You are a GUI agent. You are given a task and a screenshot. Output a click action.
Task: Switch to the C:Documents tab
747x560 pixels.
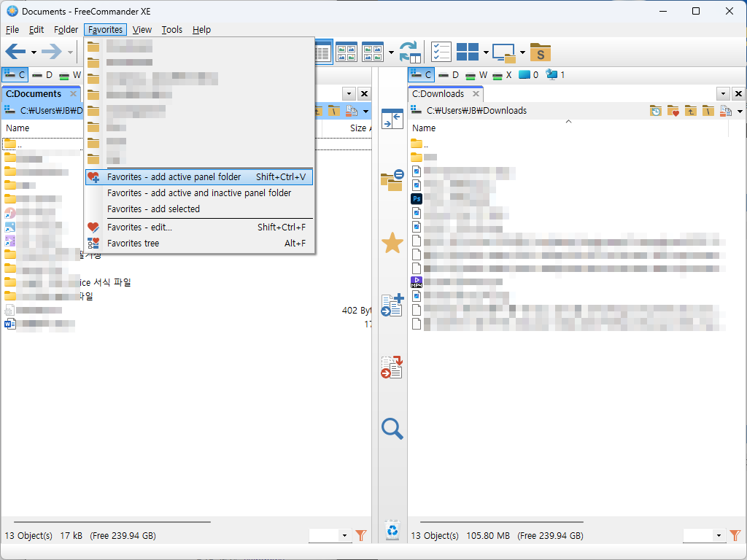[34, 94]
